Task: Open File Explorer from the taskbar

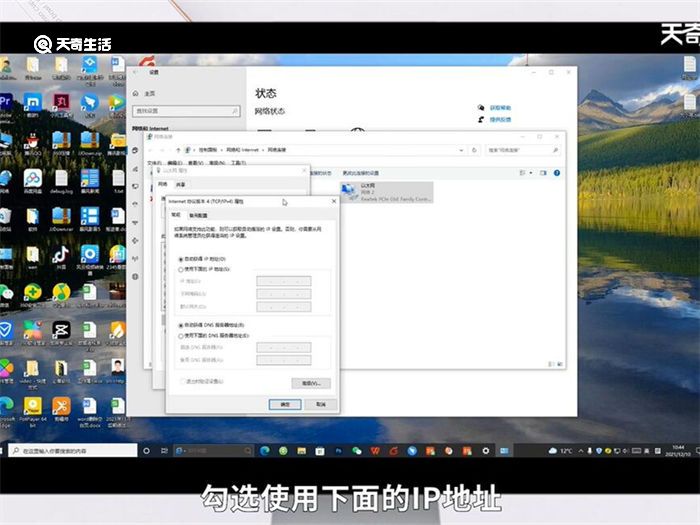Action: point(301,451)
